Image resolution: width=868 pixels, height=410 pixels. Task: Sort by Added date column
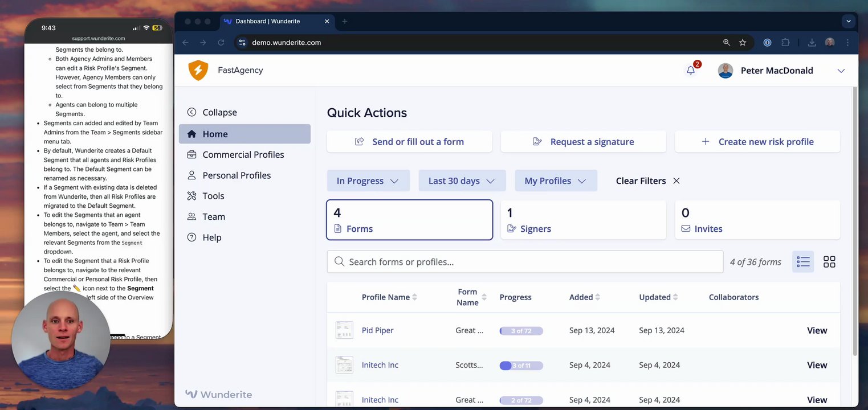pyautogui.click(x=597, y=297)
